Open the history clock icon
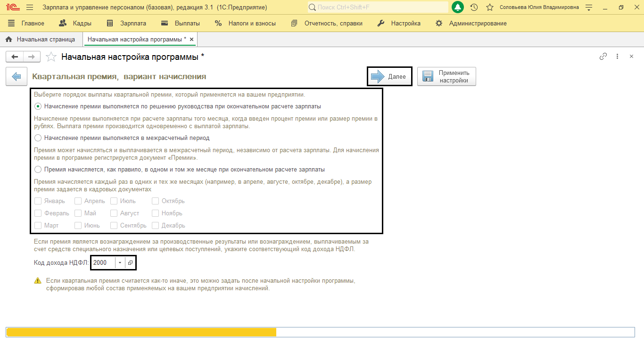 coord(474,8)
